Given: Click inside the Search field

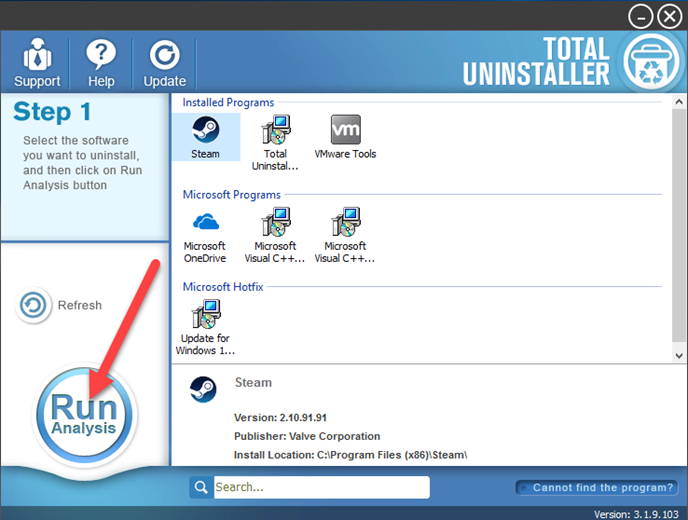Looking at the screenshot, I should point(321,487).
